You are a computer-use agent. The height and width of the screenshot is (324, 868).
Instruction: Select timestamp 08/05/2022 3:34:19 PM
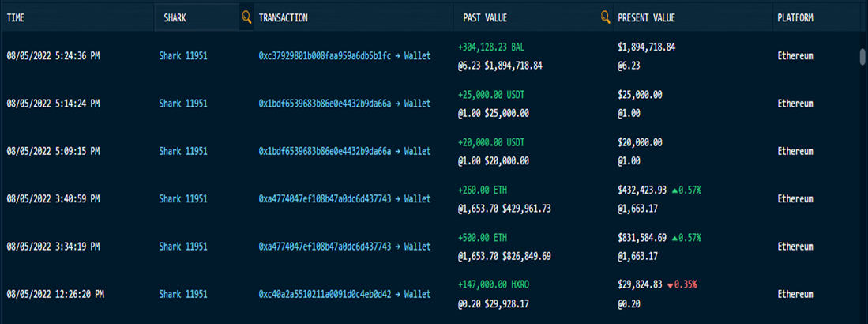coord(53,247)
